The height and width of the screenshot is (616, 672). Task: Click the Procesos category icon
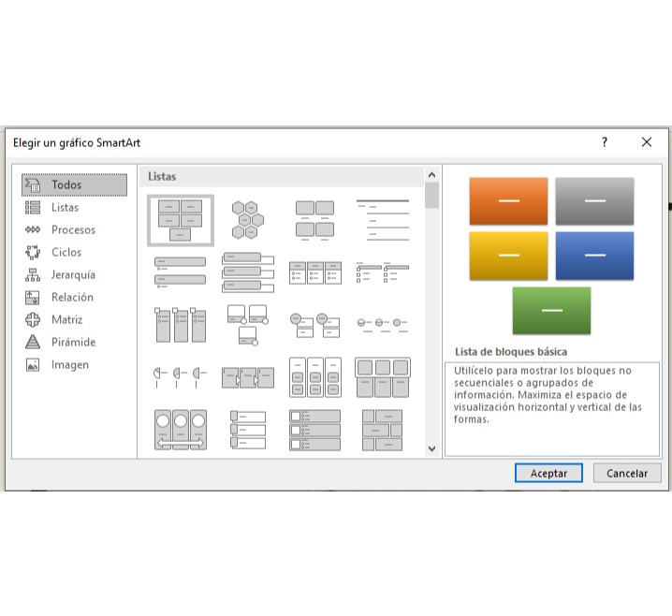(x=33, y=230)
